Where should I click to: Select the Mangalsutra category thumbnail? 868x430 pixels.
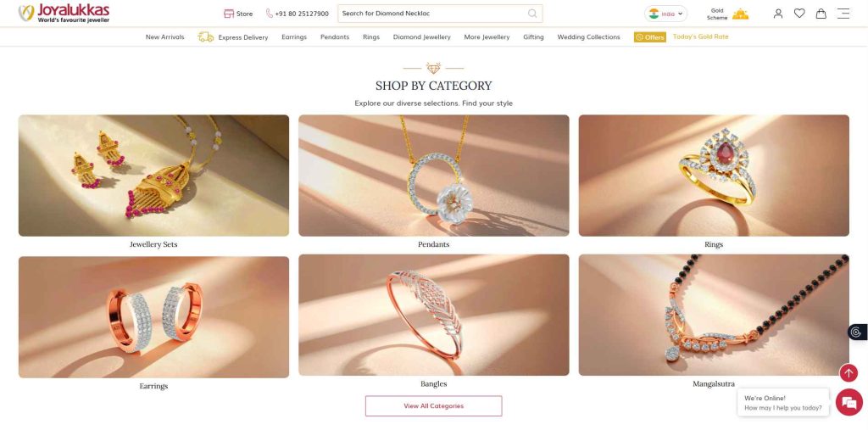(x=714, y=315)
